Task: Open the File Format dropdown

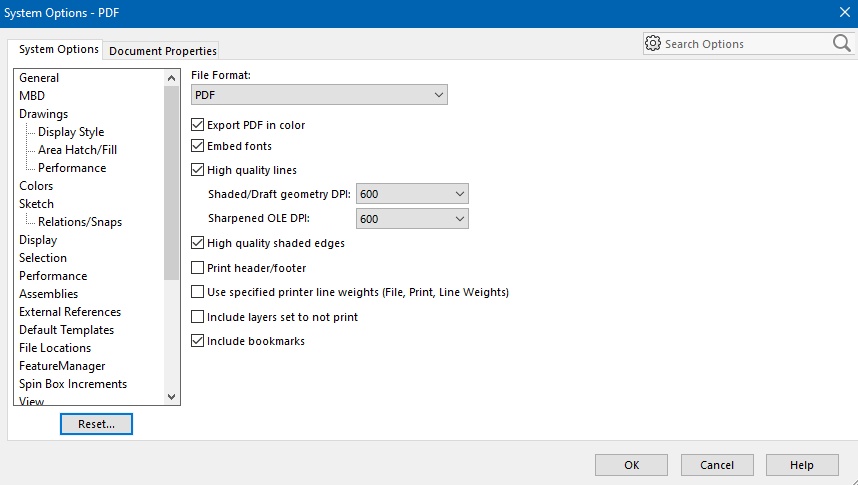Action: tap(319, 95)
